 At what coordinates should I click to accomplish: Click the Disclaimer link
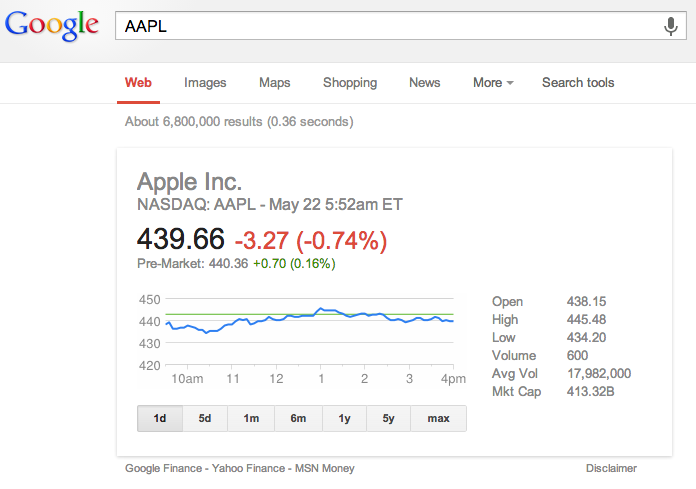click(x=611, y=468)
